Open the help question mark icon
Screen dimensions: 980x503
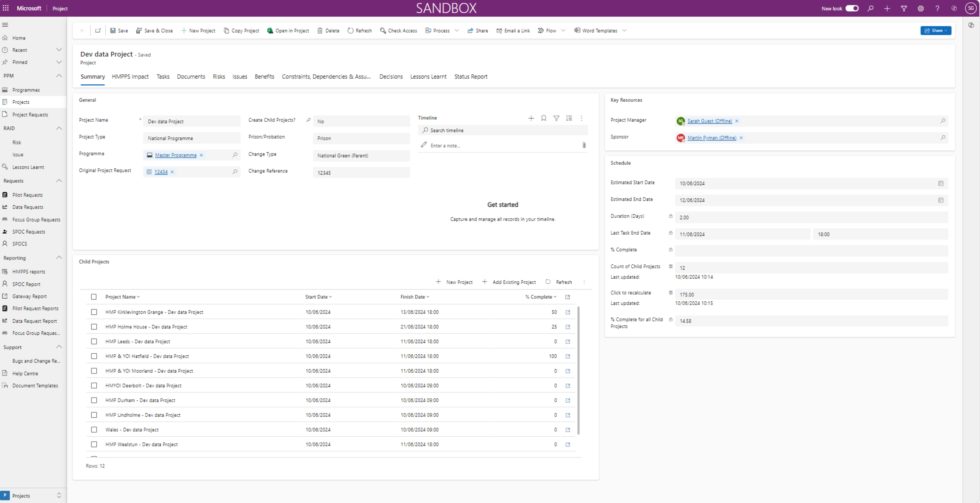938,8
